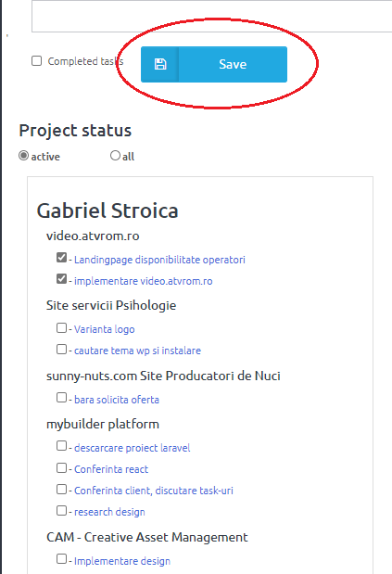Open bara solicita oferta link
Image resolution: width=392 pixels, height=574 pixels.
pyautogui.click(x=117, y=400)
